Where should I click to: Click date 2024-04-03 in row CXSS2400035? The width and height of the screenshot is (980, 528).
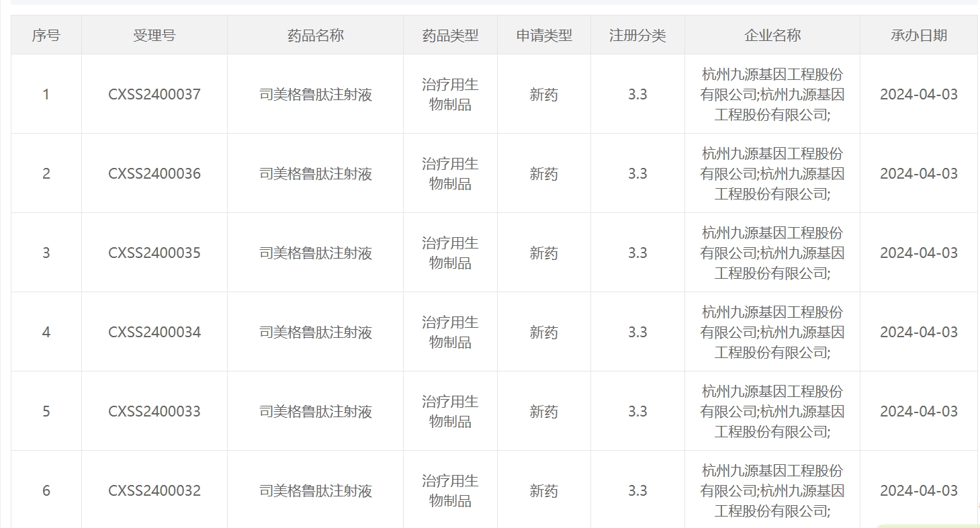[919, 253]
